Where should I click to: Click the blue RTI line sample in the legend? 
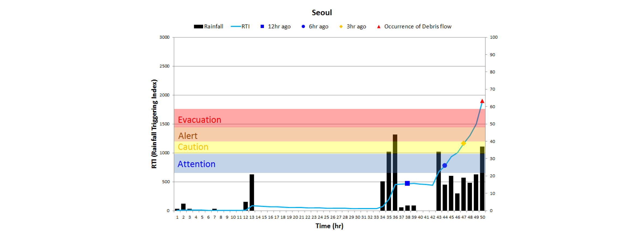pos(236,27)
